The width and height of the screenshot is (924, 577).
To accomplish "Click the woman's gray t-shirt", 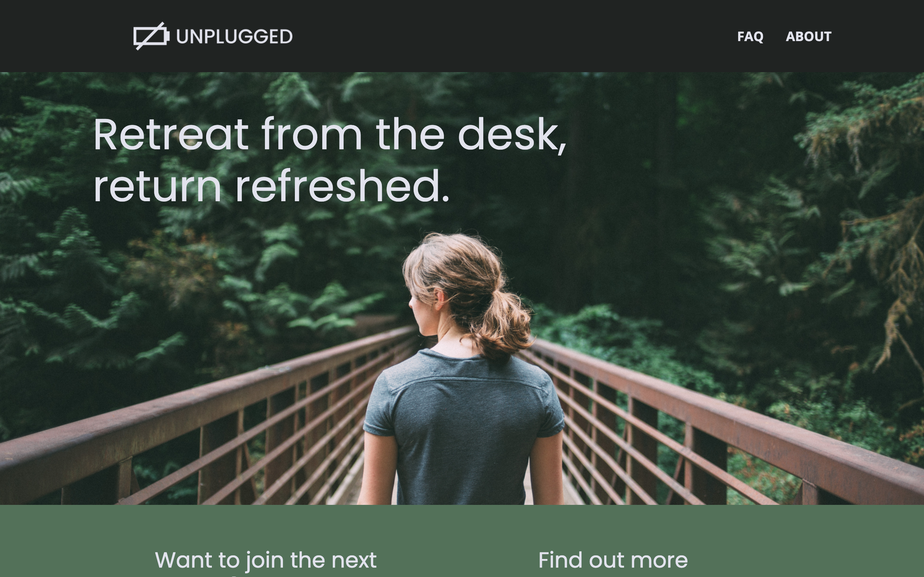I will click(x=463, y=427).
